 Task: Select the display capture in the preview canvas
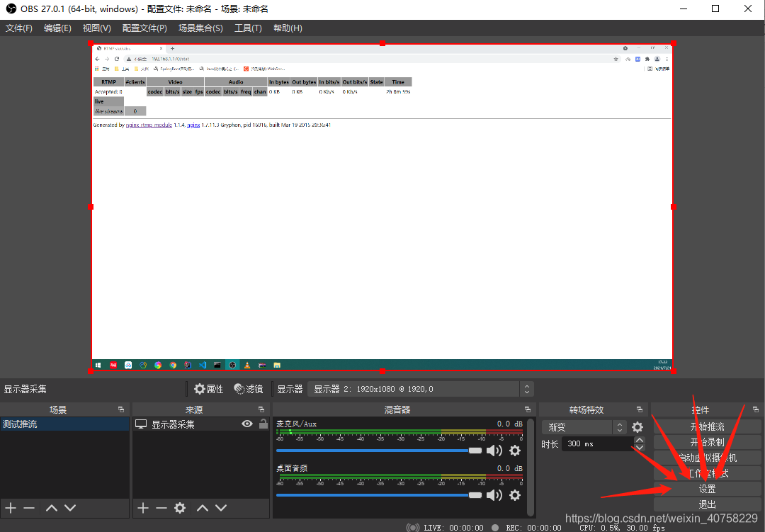[382, 207]
